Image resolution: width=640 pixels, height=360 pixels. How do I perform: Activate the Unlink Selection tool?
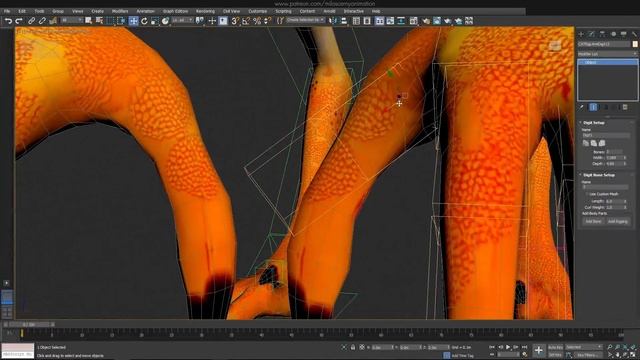(x=42, y=20)
